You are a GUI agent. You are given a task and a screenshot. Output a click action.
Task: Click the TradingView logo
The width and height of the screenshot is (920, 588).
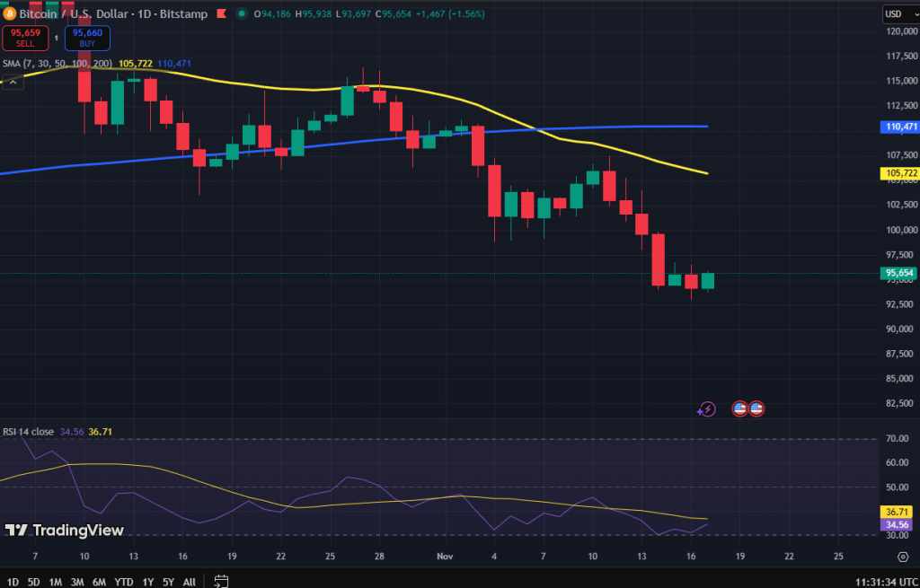[x=64, y=531]
